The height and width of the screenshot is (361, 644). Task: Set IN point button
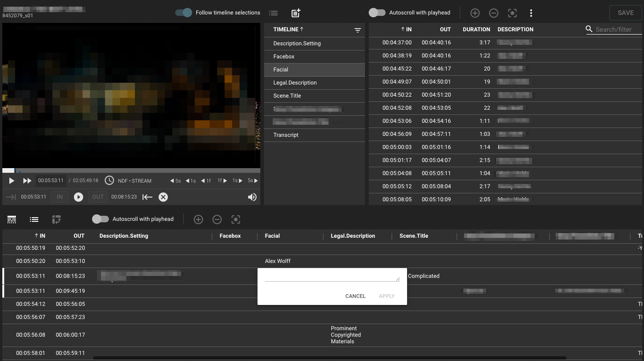(x=60, y=197)
